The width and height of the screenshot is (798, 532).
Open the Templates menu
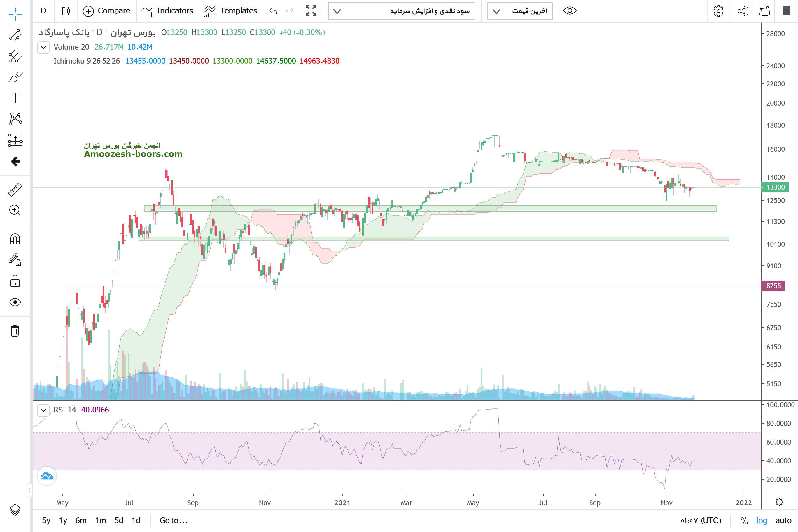coord(231,11)
